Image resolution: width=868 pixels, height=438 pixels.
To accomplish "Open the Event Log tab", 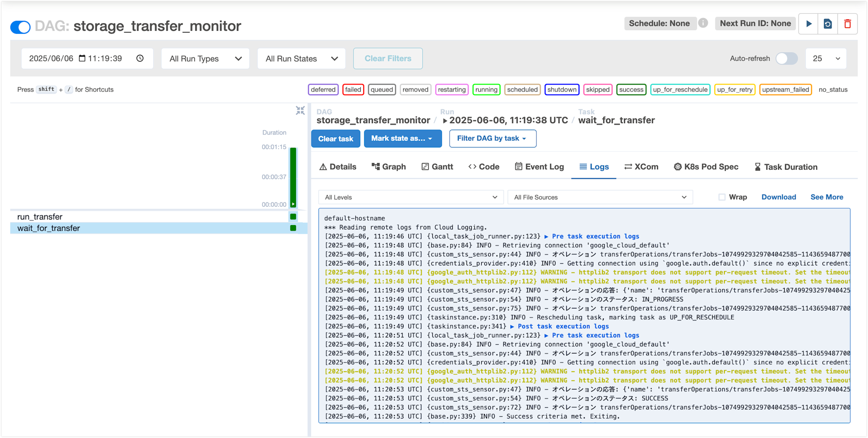I will click(539, 167).
